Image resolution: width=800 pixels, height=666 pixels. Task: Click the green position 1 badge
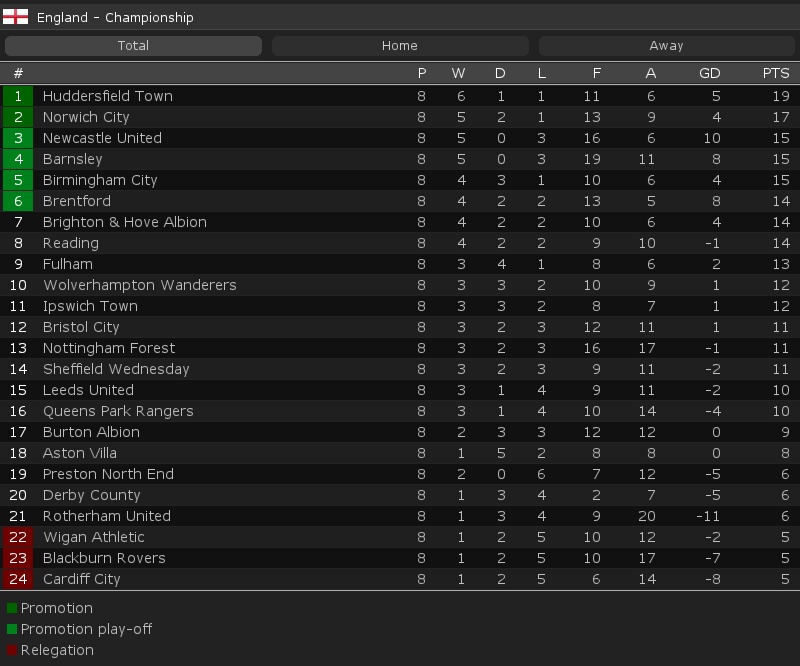18,96
